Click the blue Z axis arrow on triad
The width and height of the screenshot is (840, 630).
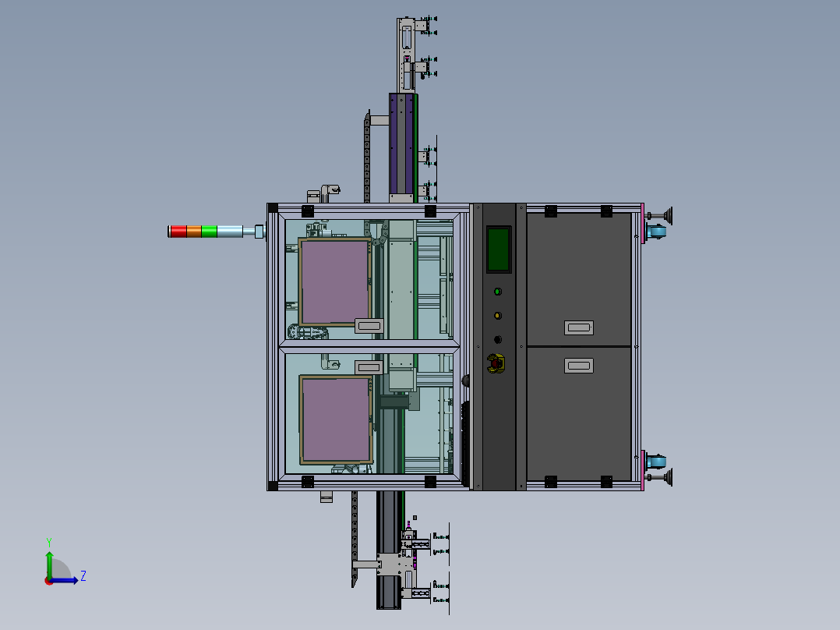coord(64,580)
